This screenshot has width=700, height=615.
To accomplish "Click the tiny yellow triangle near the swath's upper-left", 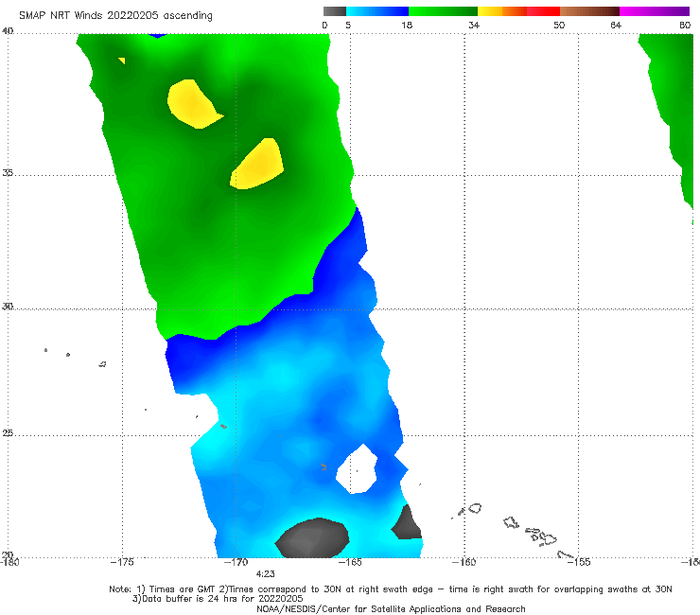I will 122,61.
